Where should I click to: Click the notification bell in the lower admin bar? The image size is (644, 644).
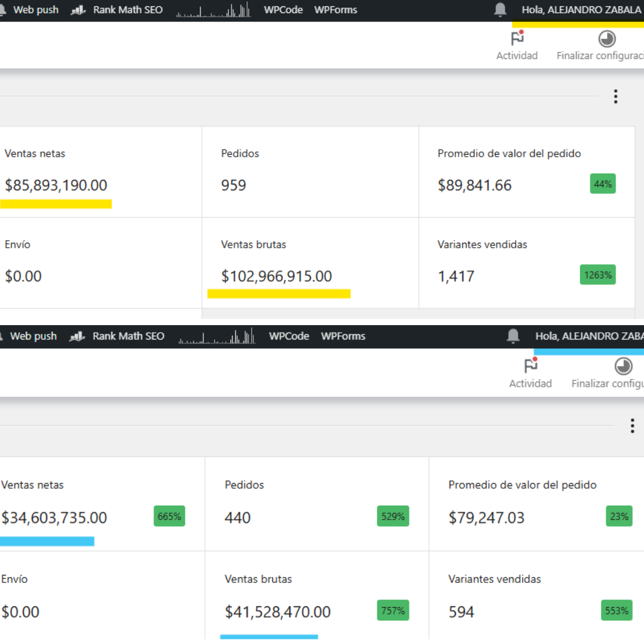[513, 336]
